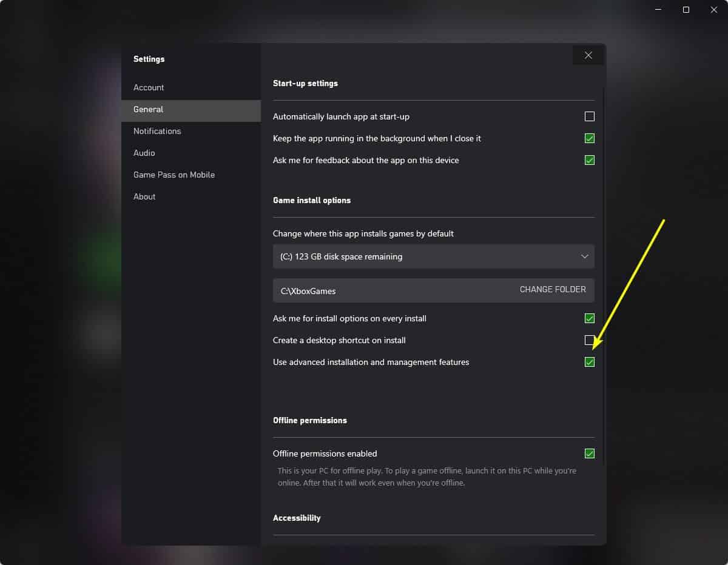This screenshot has width=728, height=565.
Task: Toggle use advanced installation and management features
Action: [589, 362]
